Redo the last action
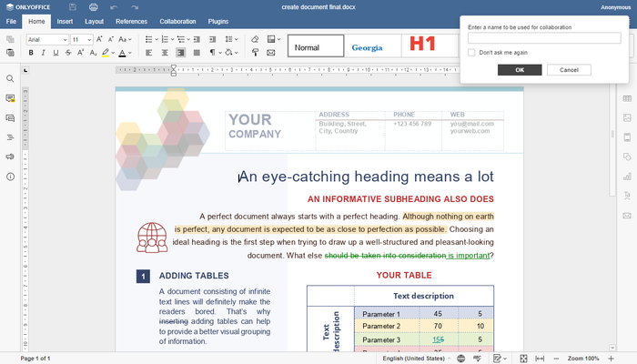 click(135, 7)
